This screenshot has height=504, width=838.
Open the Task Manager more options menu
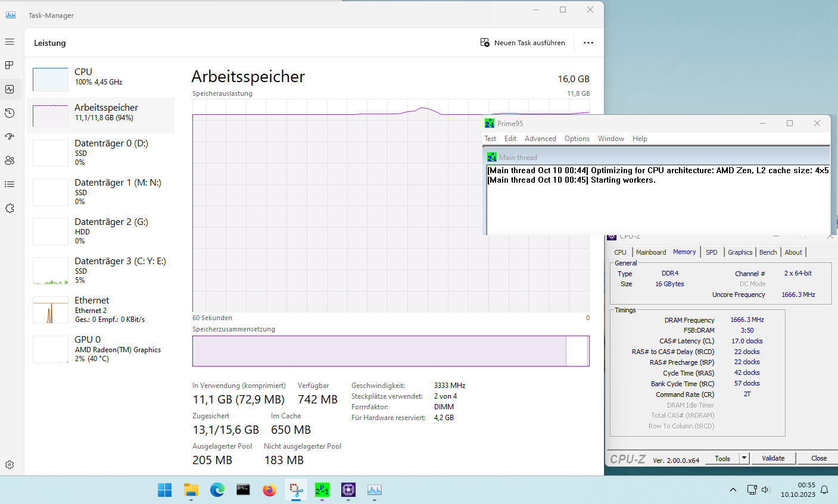pos(588,42)
